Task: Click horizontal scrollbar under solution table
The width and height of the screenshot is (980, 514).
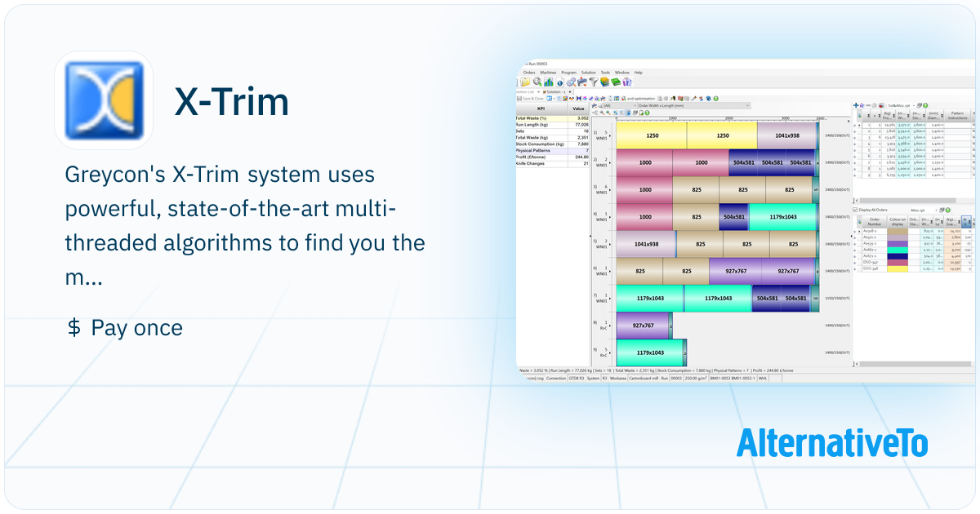Action: 909,201
